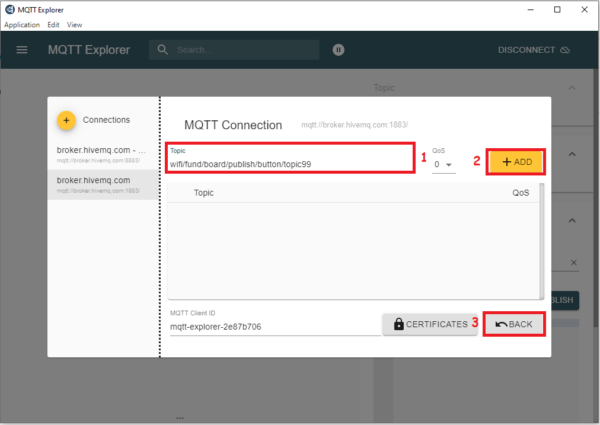Click the MQTT Client ID field

[270, 326]
